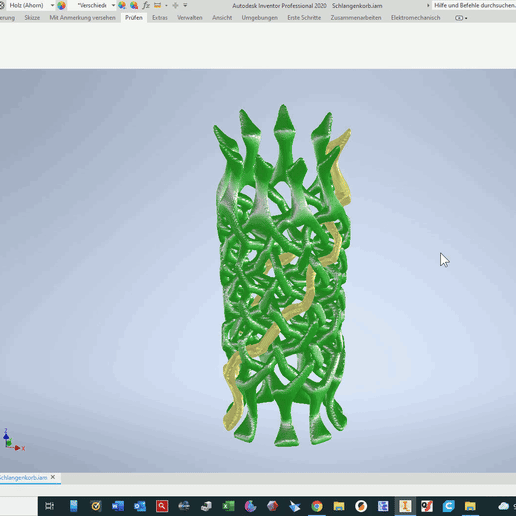Click the measure ruler icon in quick toolbar

158,5
